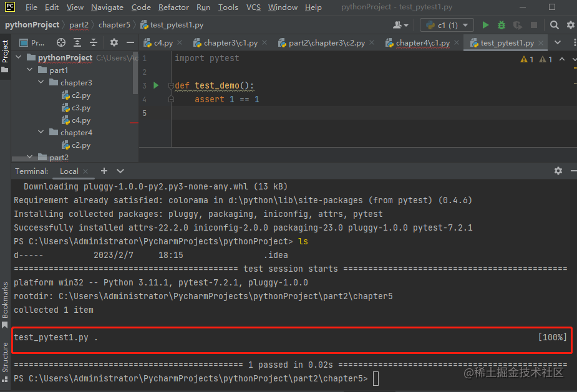Select c2.py under chapter4 in tree
Viewport: 577px width, 392px height.
pyautogui.click(x=76, y=145)
